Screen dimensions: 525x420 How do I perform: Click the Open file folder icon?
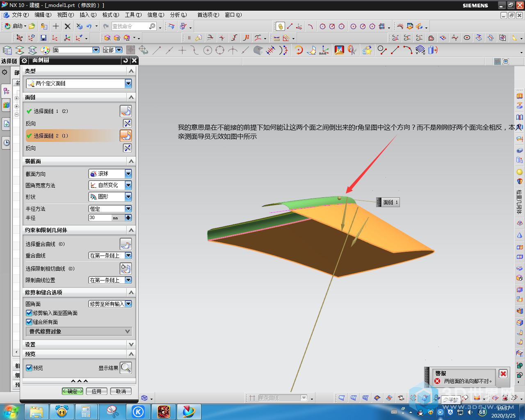point(32,26)
